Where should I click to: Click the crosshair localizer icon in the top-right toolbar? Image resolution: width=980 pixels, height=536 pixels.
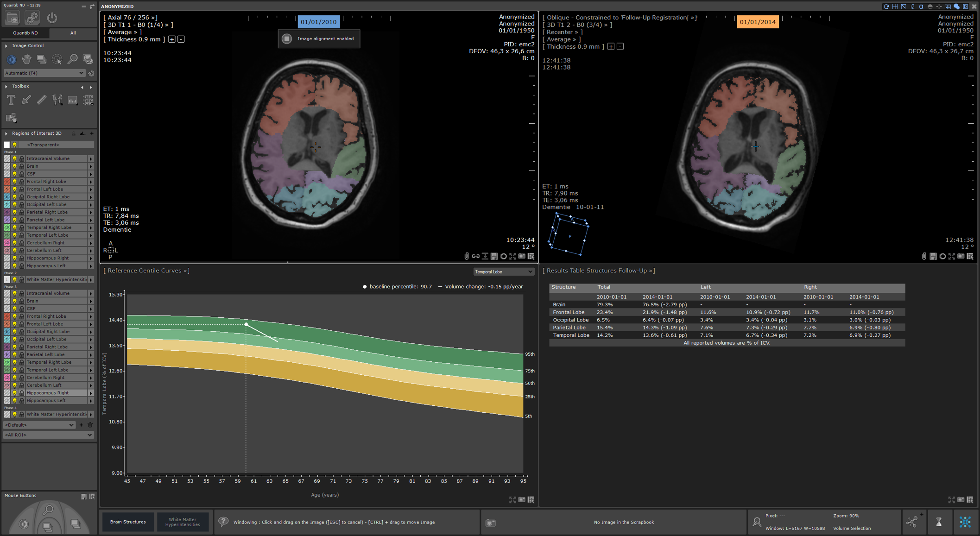point(939,6)
